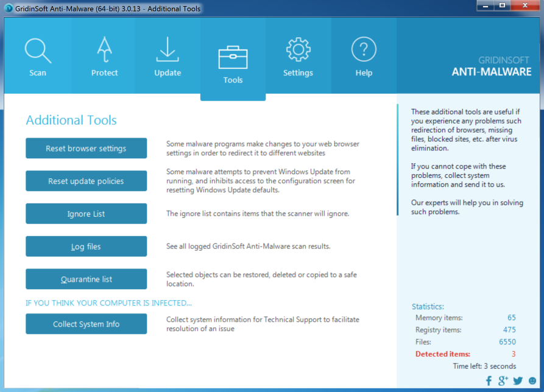
Task: Switch to the Help tab label
Action: pyautogui.click(x=364, y=73)
